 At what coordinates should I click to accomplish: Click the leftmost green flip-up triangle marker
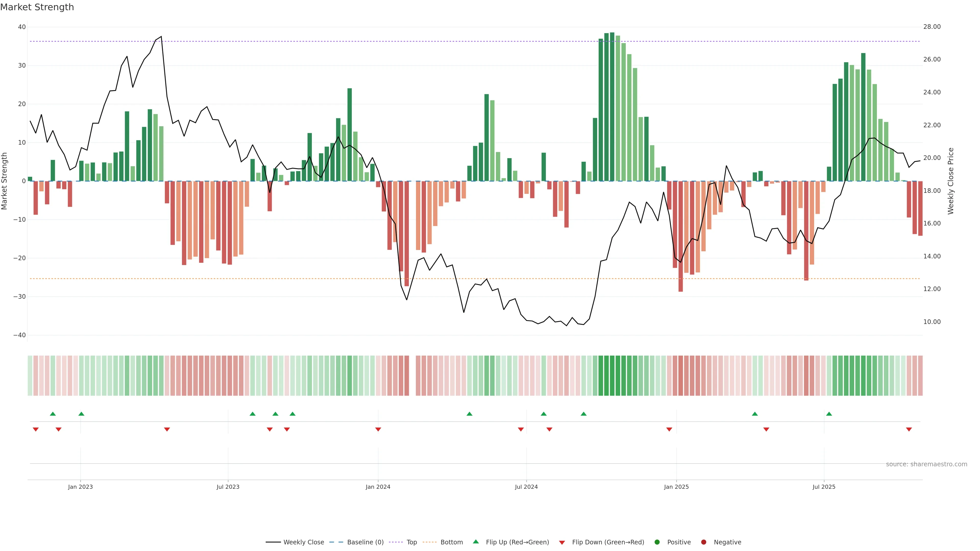[x=53, y=414]
